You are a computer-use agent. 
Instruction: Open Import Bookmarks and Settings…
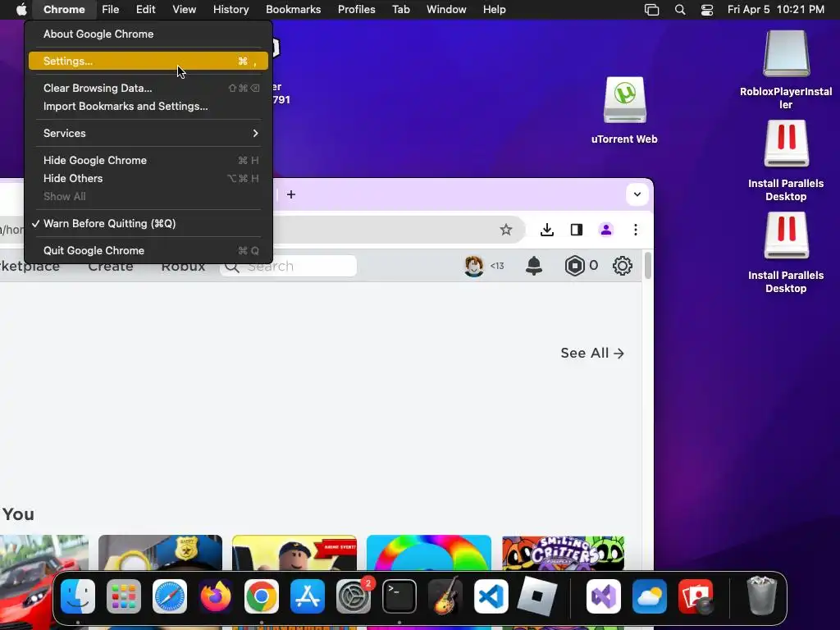click(x=148, y=106)
